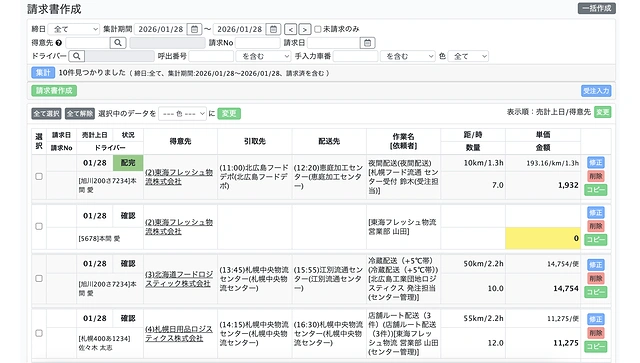Click the end date field 2026/01/28
Viewport: 640px width, 363px height.
[x=240, y=29]
